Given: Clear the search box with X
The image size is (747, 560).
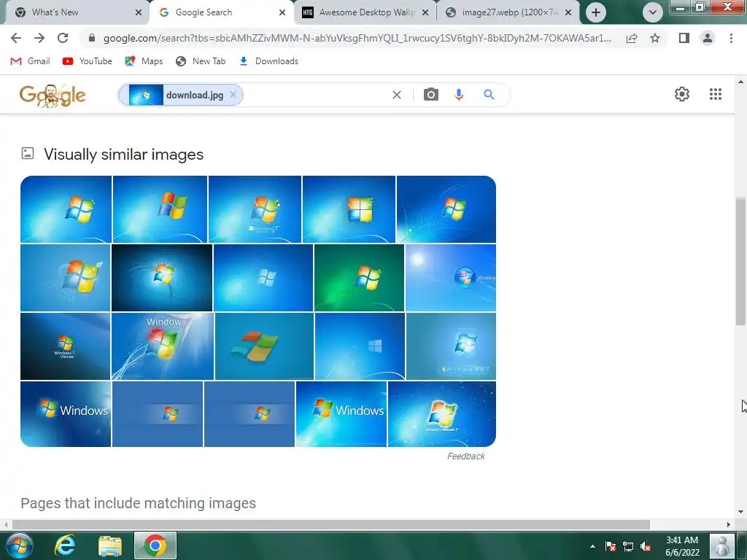Looking at the screenshot, I should click(x=396, y=95).
